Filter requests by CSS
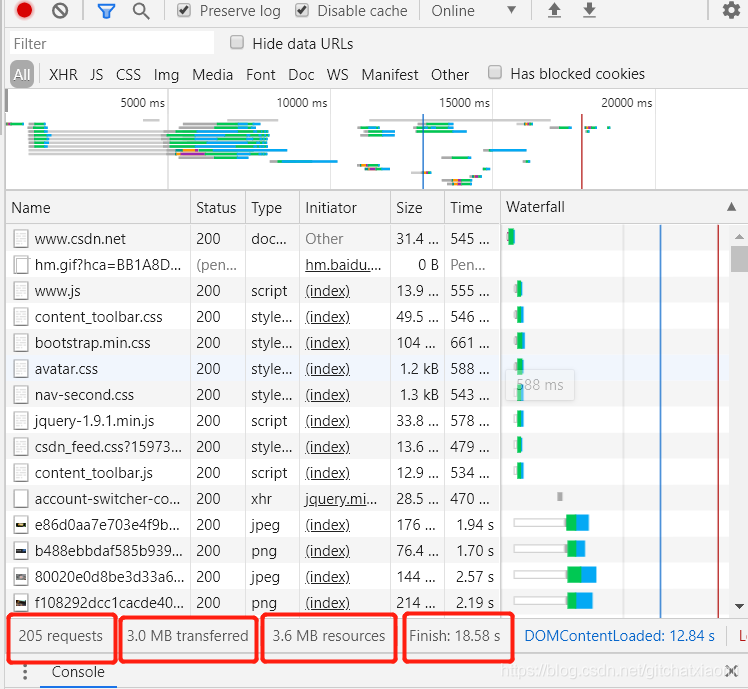This screenshot has height=689, width=748. [128, 74]
